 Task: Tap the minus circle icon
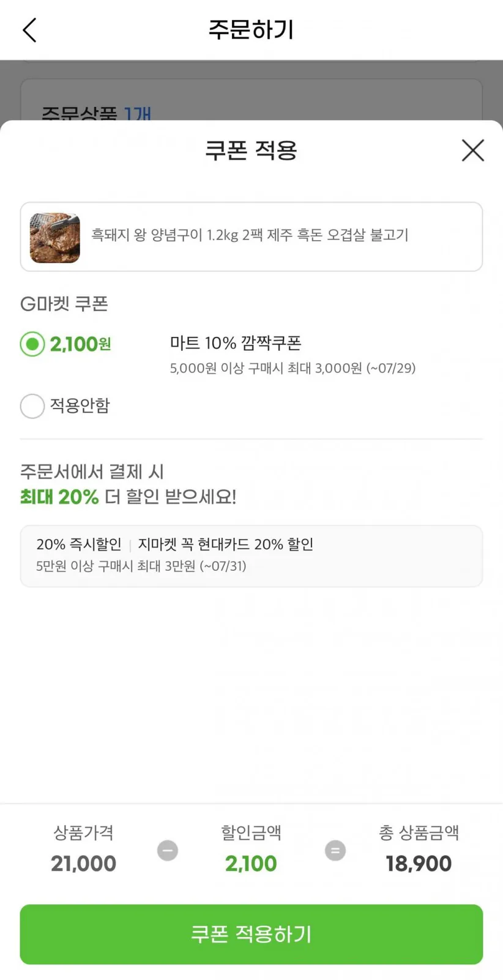click(x=168, y=851)
